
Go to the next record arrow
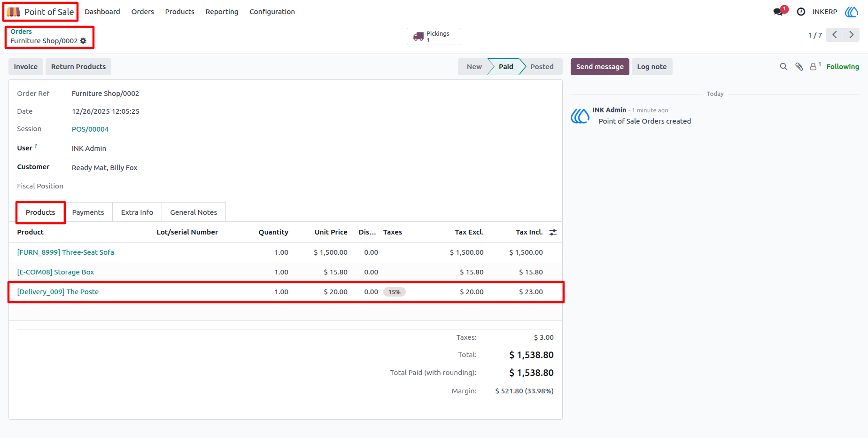tap(851, 35)
